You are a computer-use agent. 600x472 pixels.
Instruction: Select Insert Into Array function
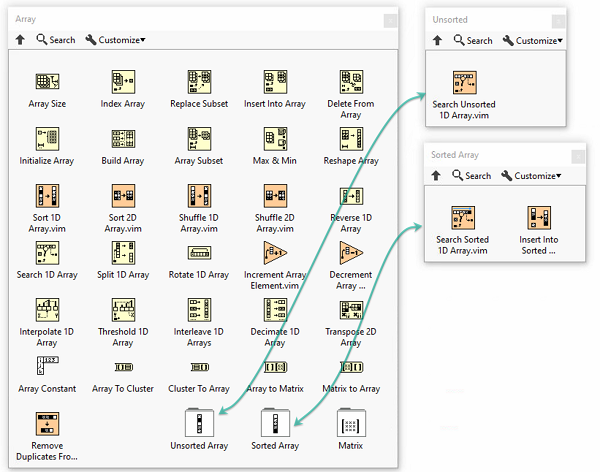(x=275, y=82)
